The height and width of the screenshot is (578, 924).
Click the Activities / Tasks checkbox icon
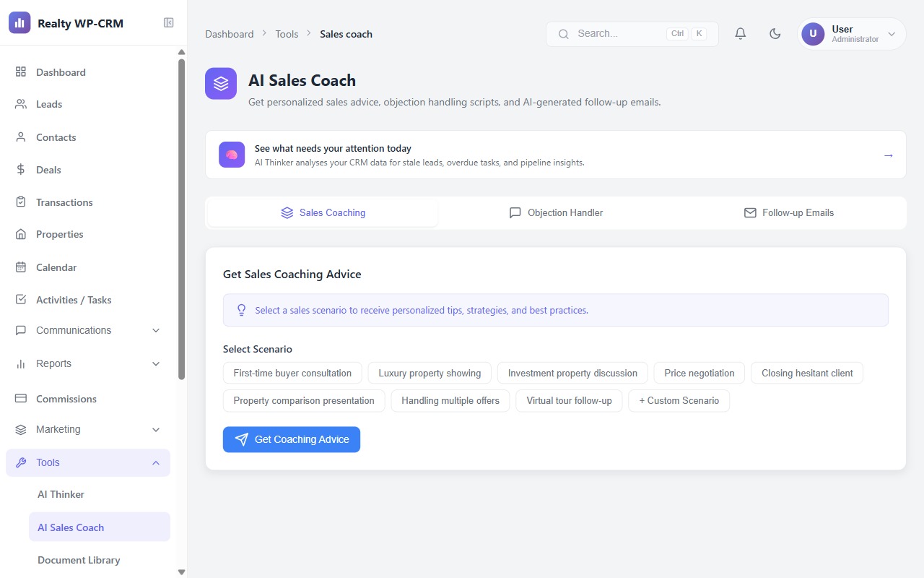pyautogui.click(x=21, y=300)
